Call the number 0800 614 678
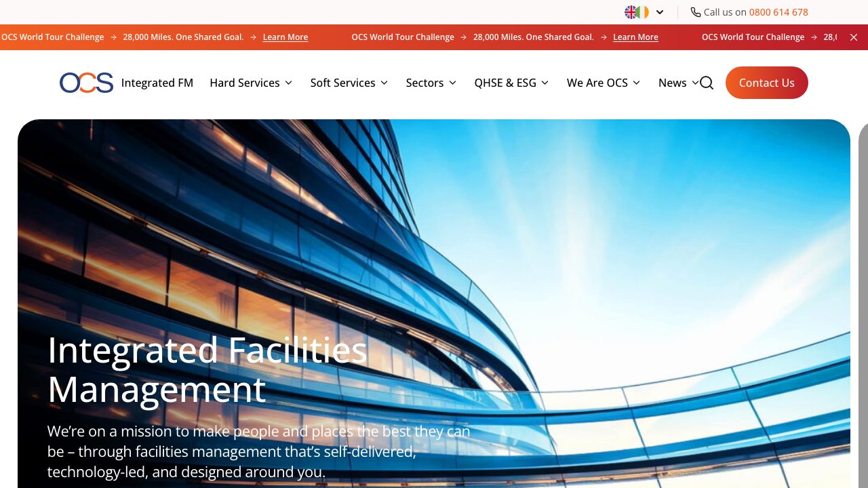Viewport: 868px width, 488px height. point(778,12)
